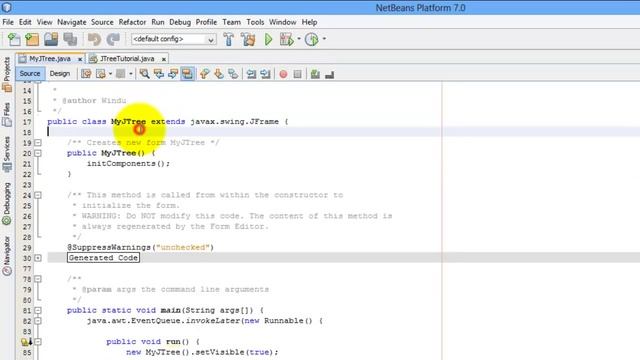
Task: Click Next Bookmark icon
Action: click(219, 74)
